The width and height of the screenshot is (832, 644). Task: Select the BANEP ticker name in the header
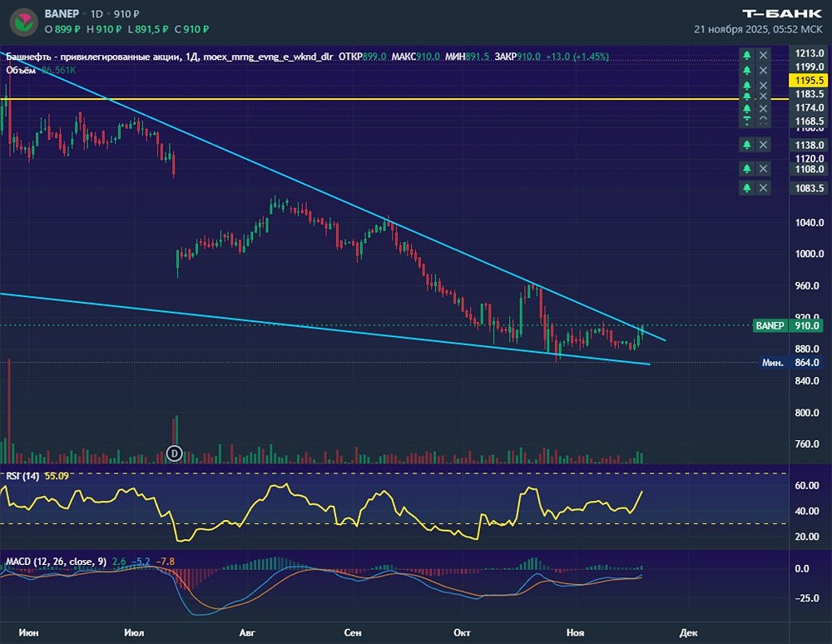pos(62,14)
